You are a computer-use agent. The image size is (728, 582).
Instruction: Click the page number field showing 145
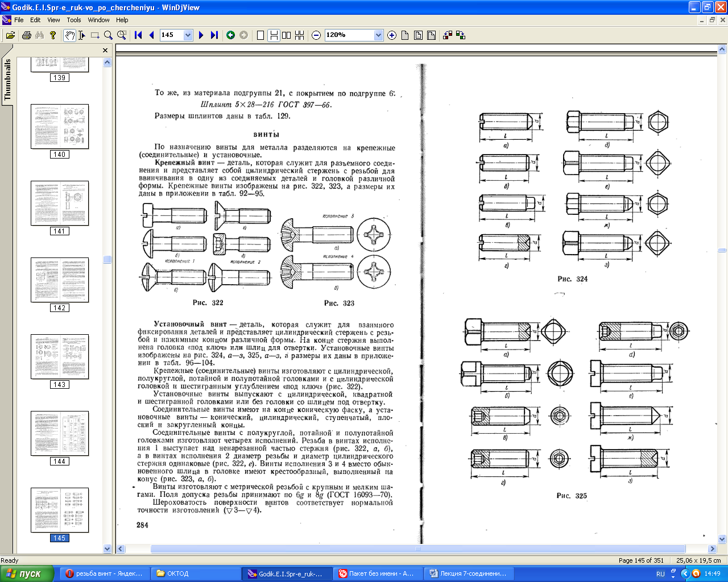point(172,35)
